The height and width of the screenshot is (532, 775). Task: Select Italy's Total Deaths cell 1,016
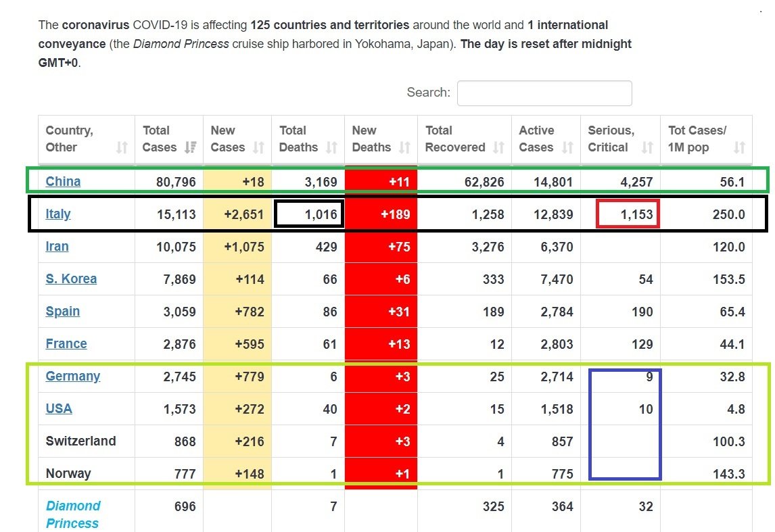[x=309, y=214]
